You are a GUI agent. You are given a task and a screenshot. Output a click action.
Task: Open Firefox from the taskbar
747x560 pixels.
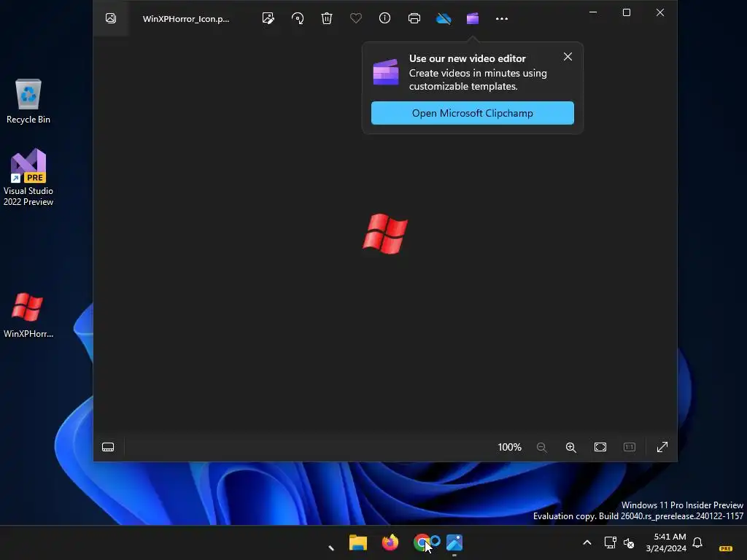390,542
